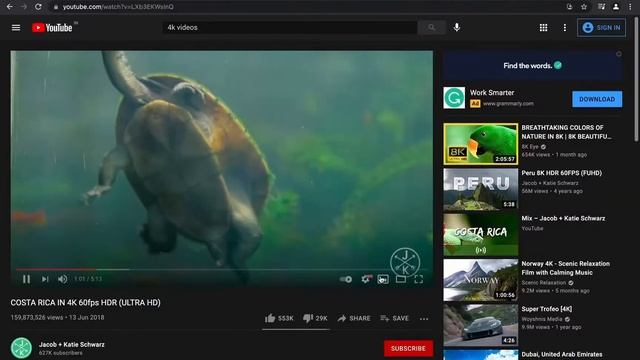Viewport: 640px width, 360px height.
Task: Click the search box with '4k videos'
Action: pyautogui.click(x=290, y=27)
